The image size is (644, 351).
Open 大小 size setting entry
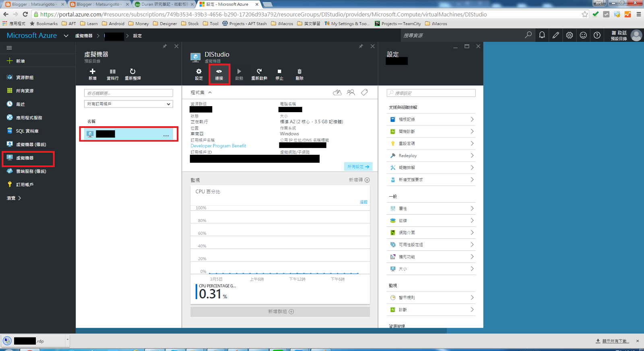pos(431,269)
